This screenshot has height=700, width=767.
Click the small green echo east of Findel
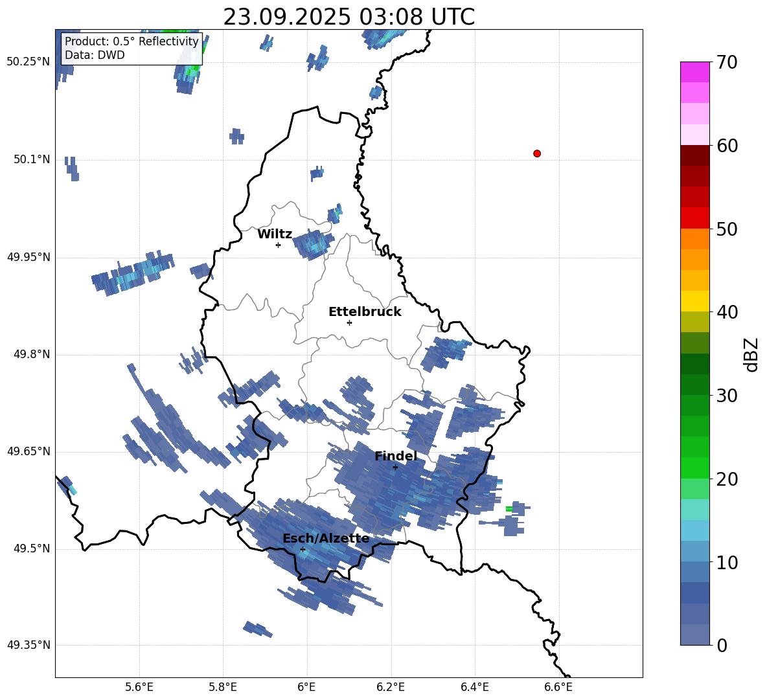point(509,509)
